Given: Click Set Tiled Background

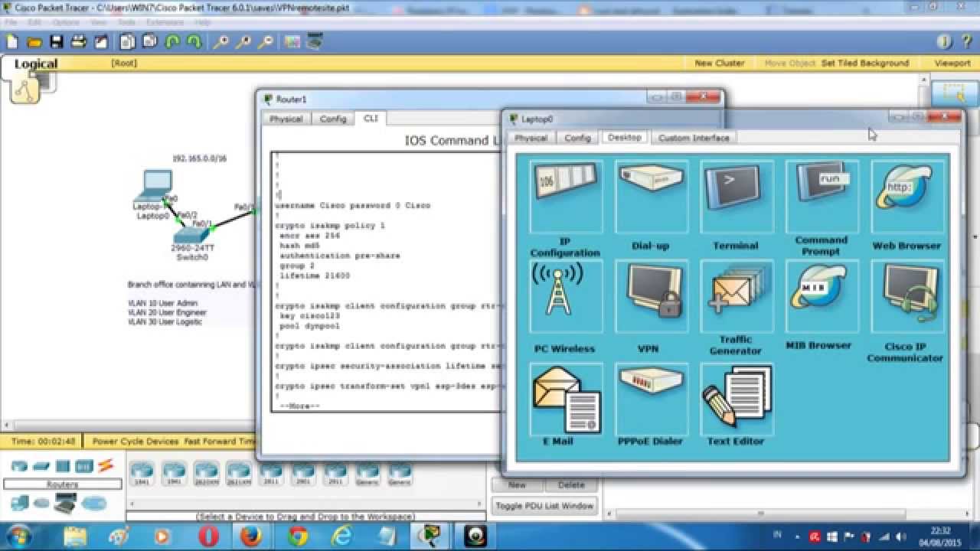Looking at the screenshot, I should click(865, 63).
